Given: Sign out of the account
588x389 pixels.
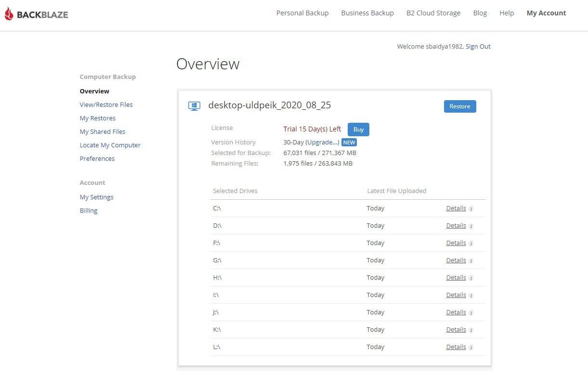Looking at the screenshot, I should pos(478,46).
